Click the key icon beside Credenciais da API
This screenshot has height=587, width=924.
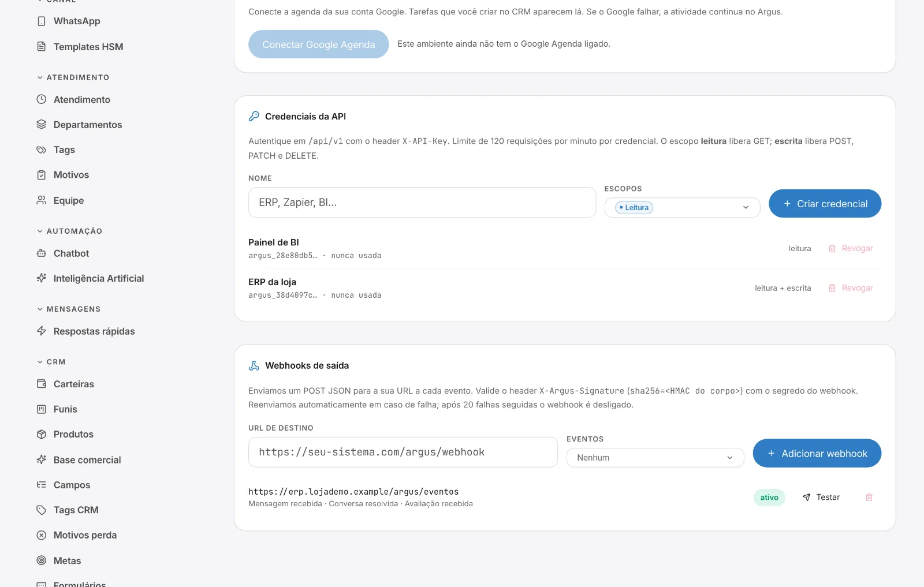click(x=254, y=116)
